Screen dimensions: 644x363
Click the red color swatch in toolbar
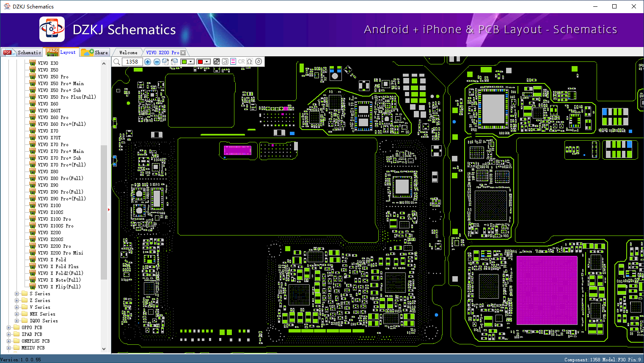coord(201,62)
